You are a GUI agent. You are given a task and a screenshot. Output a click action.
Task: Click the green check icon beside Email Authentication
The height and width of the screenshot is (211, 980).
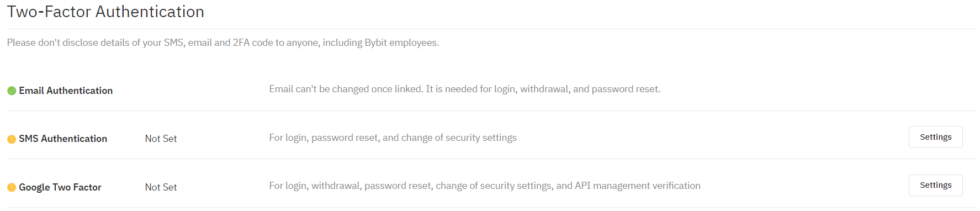(12, 91)
